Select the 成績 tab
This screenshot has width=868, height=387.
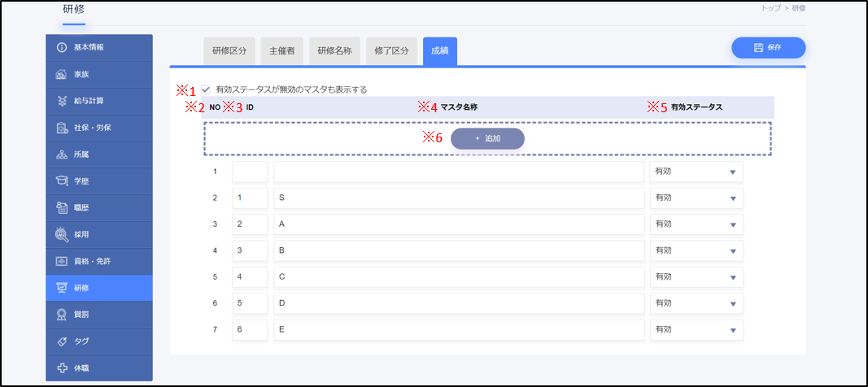tap(440, 51)
